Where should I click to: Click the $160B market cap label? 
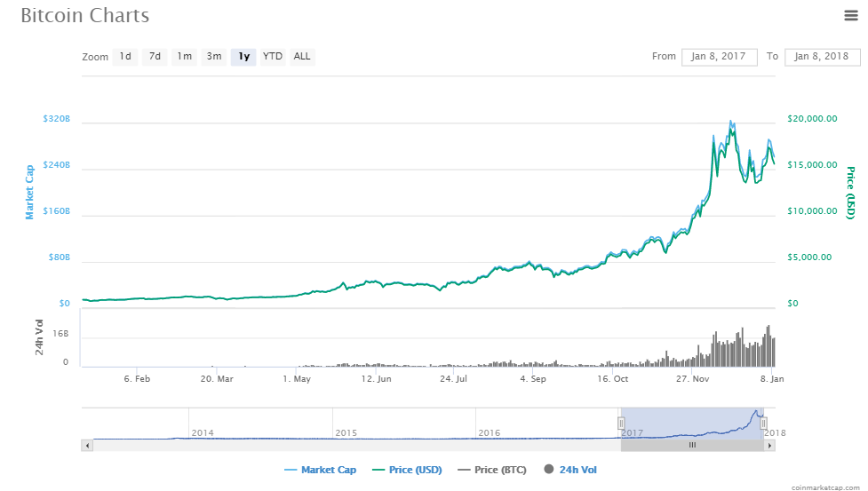[x=57, y=211]
